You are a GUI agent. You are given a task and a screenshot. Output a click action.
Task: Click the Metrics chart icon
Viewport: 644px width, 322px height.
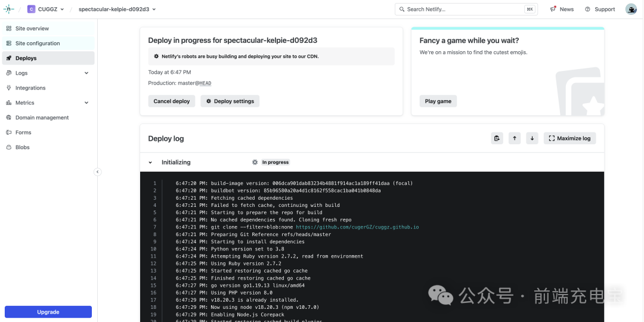(x=8, y=103)
